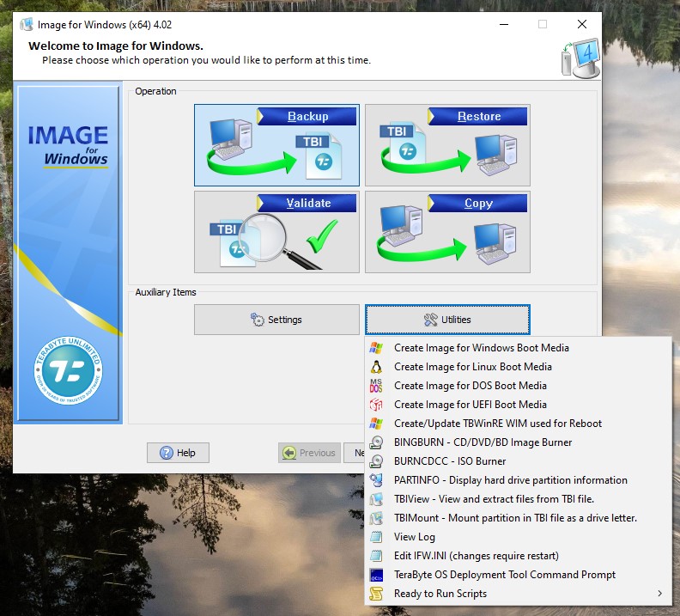Choose the Copy operation tile
Screen dimensions: 680x616
coord(447,232)
